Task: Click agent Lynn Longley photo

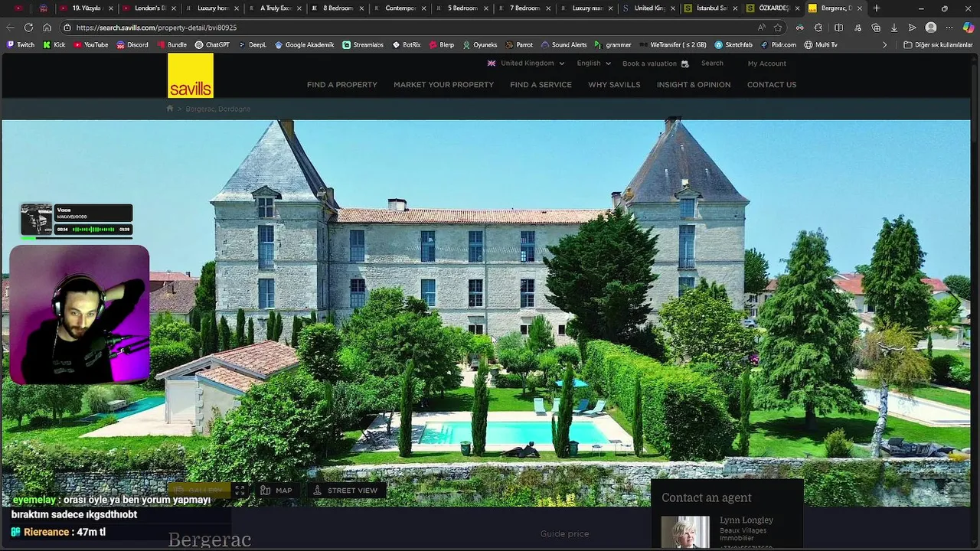Action: [x=685, y=533]
